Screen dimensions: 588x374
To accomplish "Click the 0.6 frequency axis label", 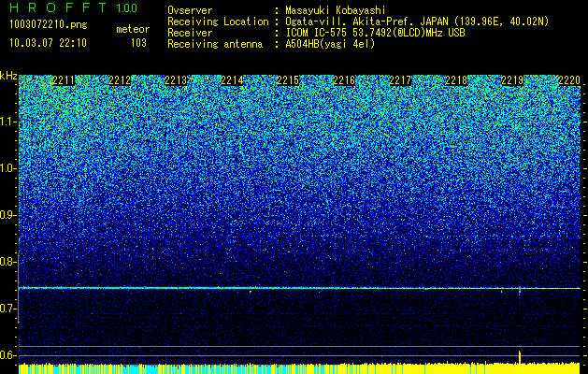I will [7, 355].
